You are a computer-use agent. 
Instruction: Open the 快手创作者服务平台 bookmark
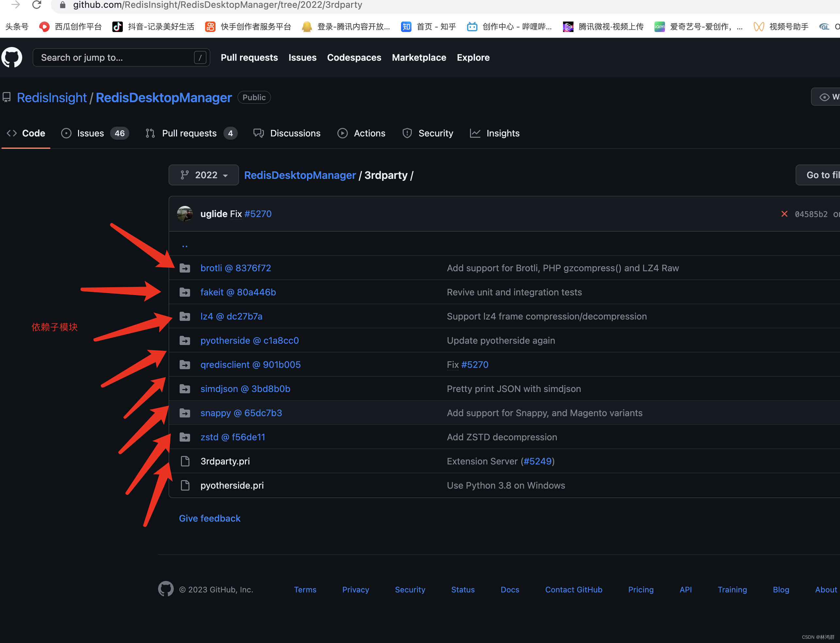pyautogui.click(x=248, y=26)
